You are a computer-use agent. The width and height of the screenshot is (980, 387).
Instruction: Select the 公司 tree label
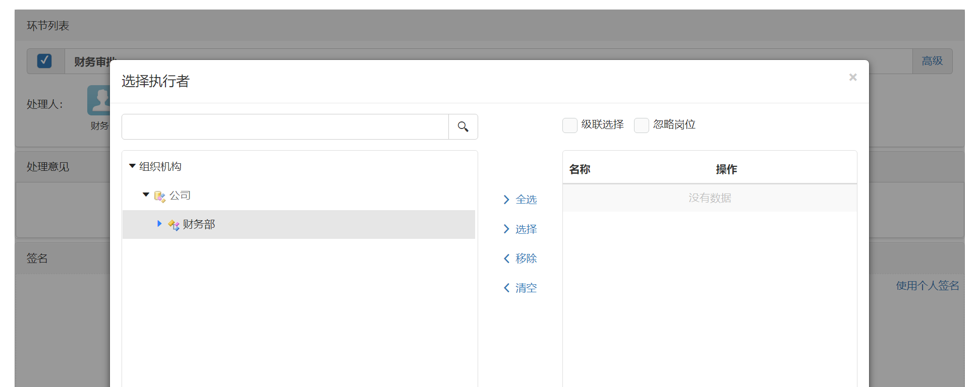[180, 196]
